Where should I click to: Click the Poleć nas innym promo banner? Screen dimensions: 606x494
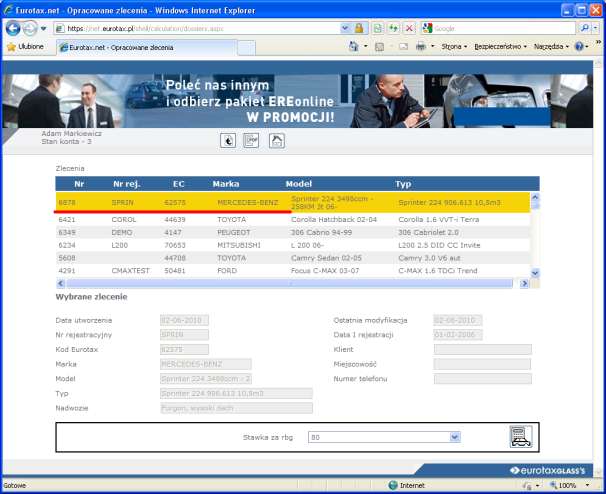[x=298, y=101]
